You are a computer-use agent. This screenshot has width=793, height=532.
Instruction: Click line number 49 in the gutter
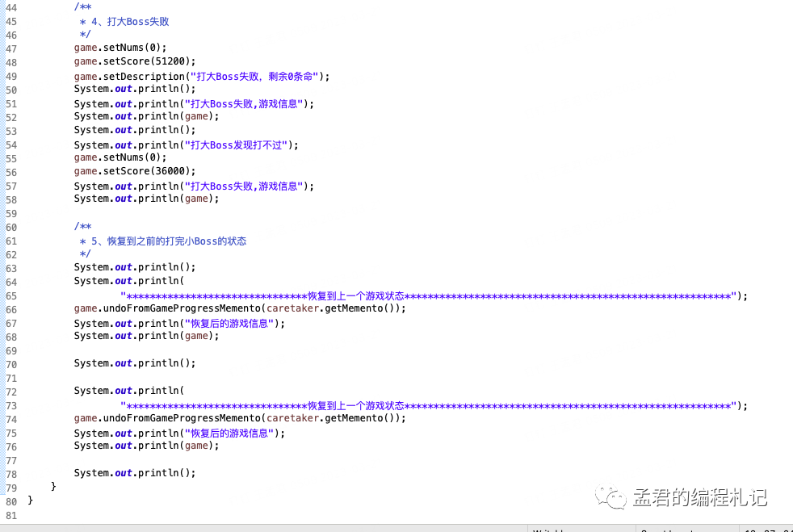coord(11,77)
